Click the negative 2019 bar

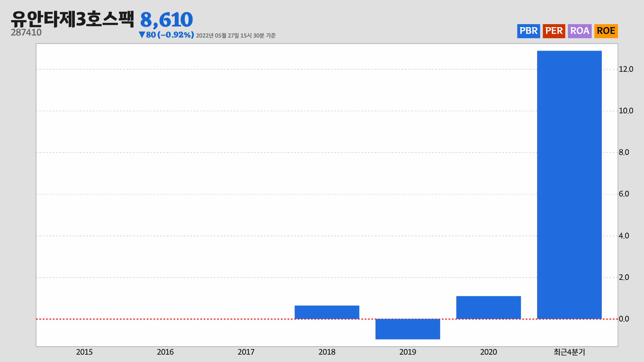pos(408,329)
